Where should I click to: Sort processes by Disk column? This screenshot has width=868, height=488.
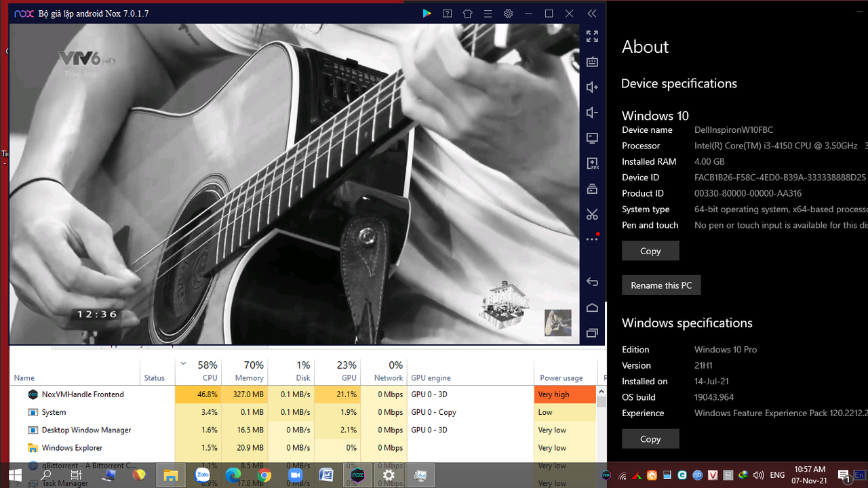click(x=291, y=371)
